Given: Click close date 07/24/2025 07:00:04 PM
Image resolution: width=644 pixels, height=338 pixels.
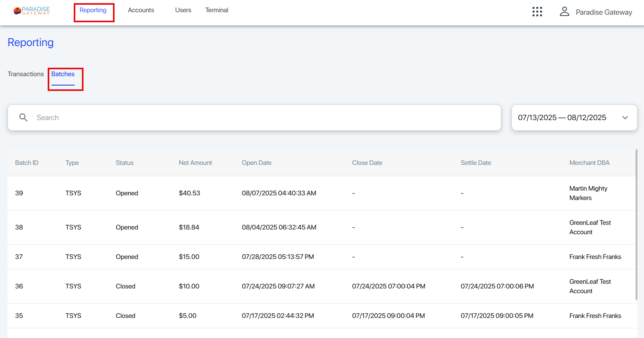Looking at the screenshot, I should (x=389, y=286).
